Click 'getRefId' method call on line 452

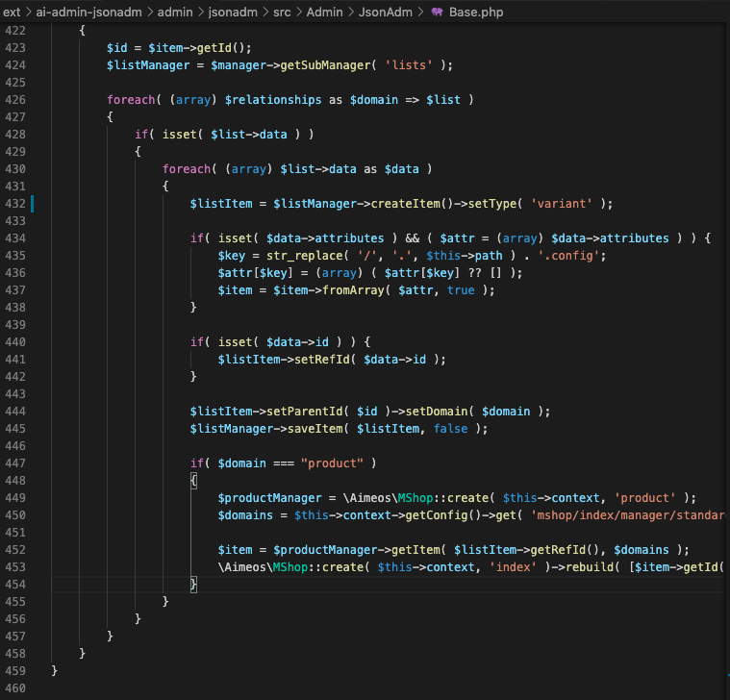click(558, 550)
